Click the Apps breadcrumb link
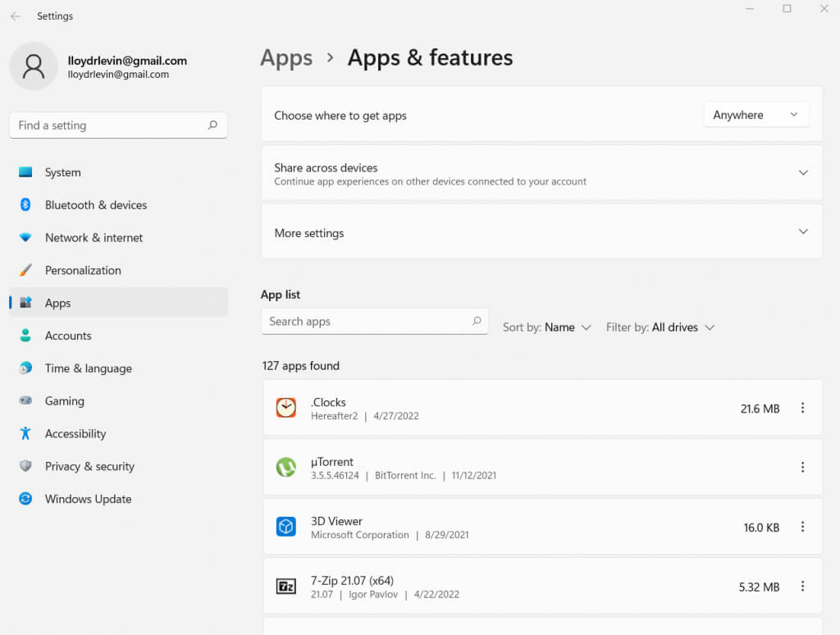 286,58
